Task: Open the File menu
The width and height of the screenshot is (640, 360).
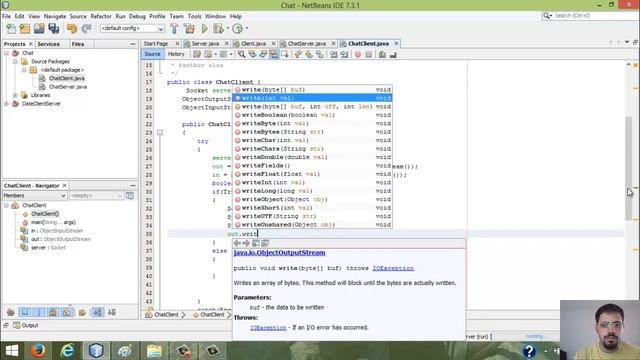Action: pyautogui.click(x=7, y=16)
